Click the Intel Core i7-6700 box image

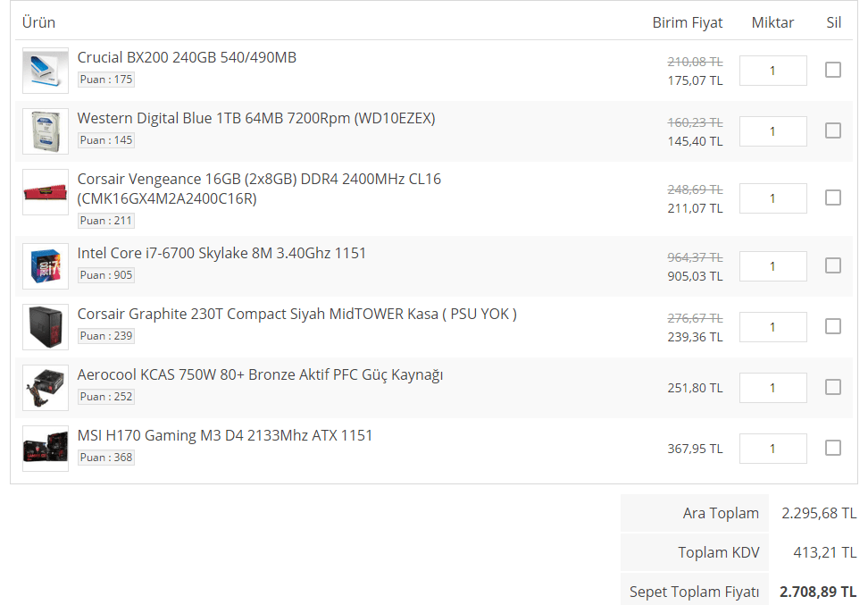[46, 266]
